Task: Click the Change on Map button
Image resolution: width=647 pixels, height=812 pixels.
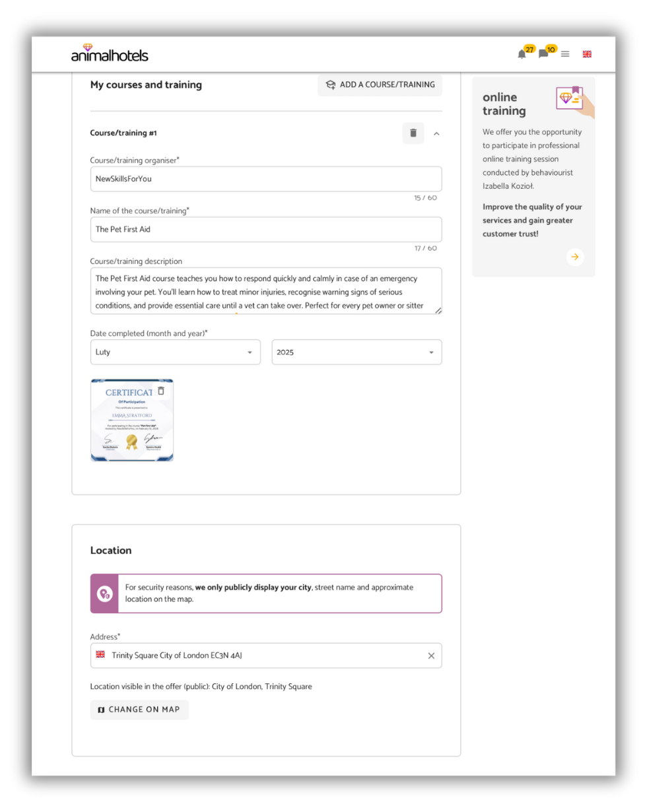Action: pos(139,710)
